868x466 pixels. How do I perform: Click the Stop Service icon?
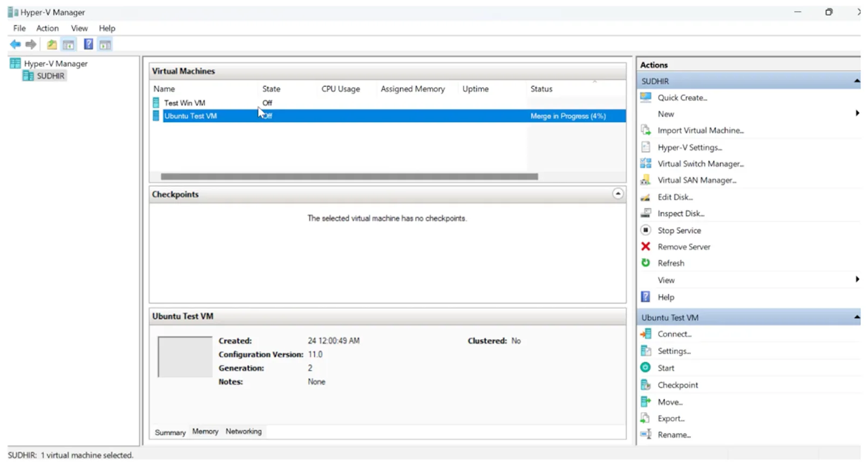click(x=646, y=230)
